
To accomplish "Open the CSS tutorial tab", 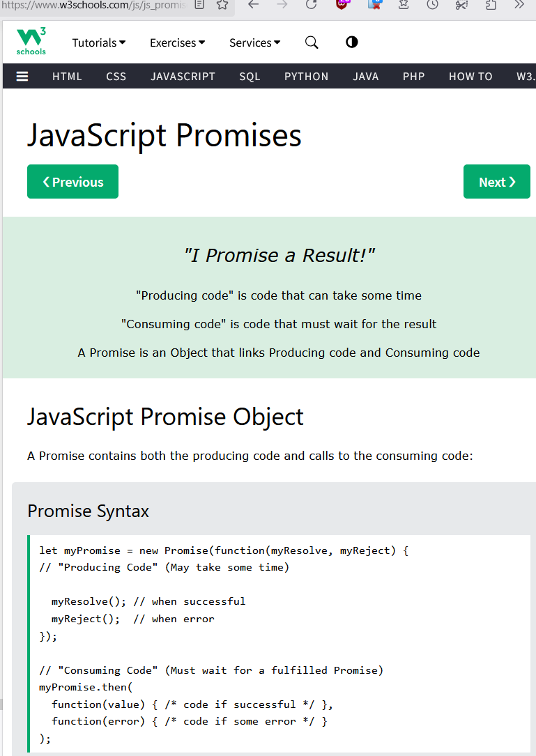I will click(116, 76).
